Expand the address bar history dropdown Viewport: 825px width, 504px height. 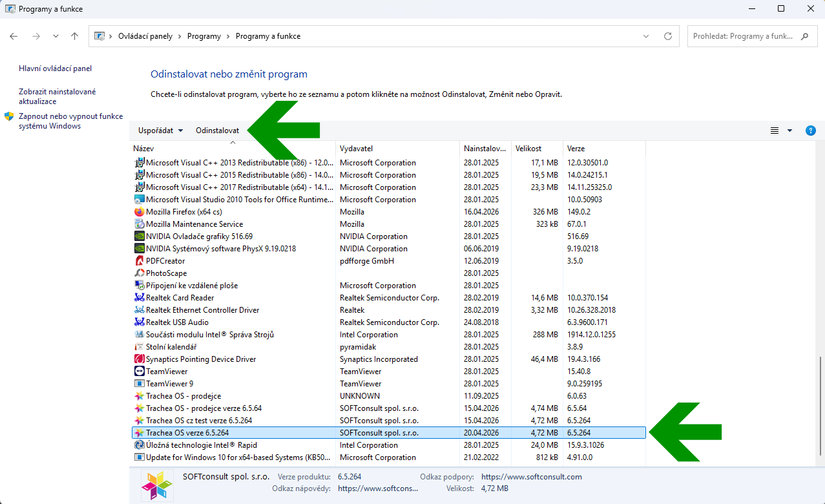coord(647,36)
